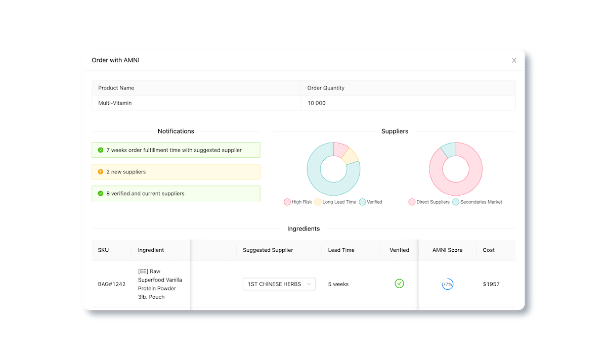Toggle the High Risk legend item
This screenshot has height=364, width=607.
[298, 202]
